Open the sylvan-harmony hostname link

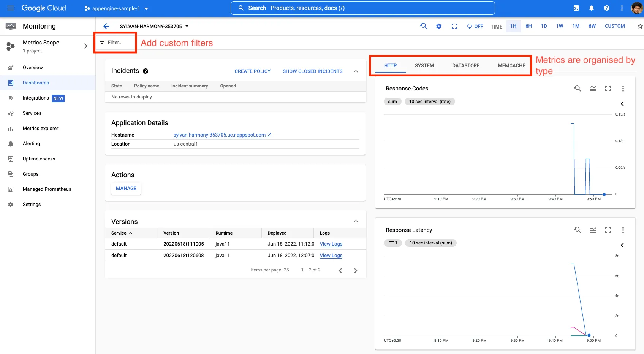coord(219,135)
